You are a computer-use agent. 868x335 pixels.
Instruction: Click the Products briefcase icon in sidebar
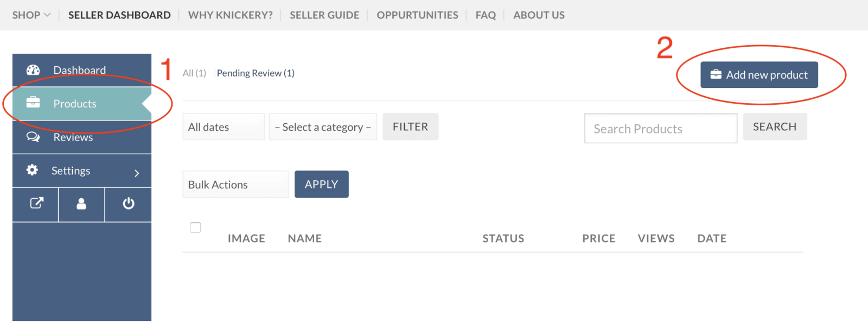(33, 102)
